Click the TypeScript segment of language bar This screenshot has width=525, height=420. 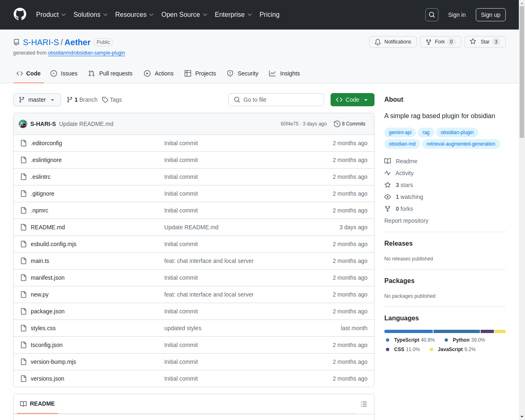tap(409, 331)
